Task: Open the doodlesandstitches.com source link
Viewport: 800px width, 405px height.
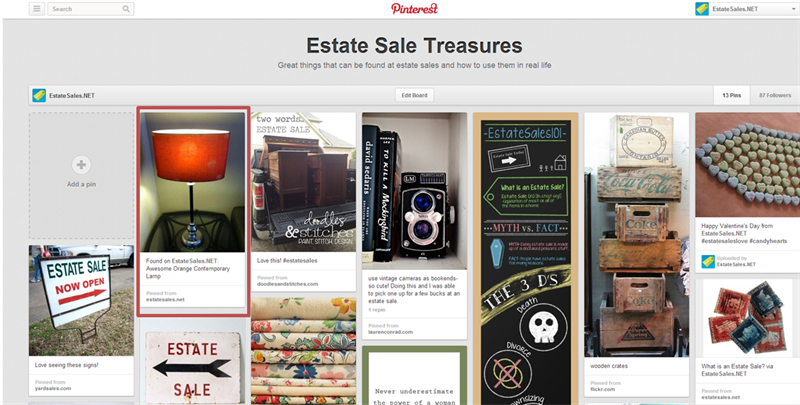Action: click(287, 284)
